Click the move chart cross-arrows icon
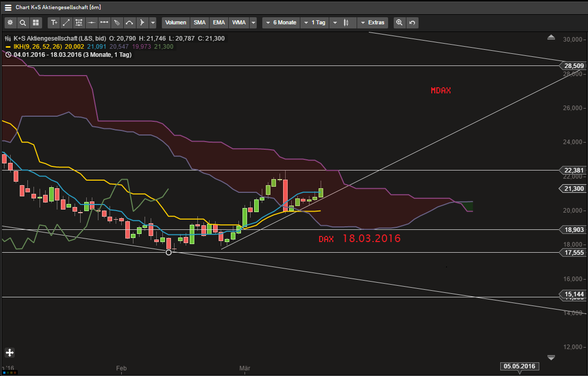 pos(10,352)
